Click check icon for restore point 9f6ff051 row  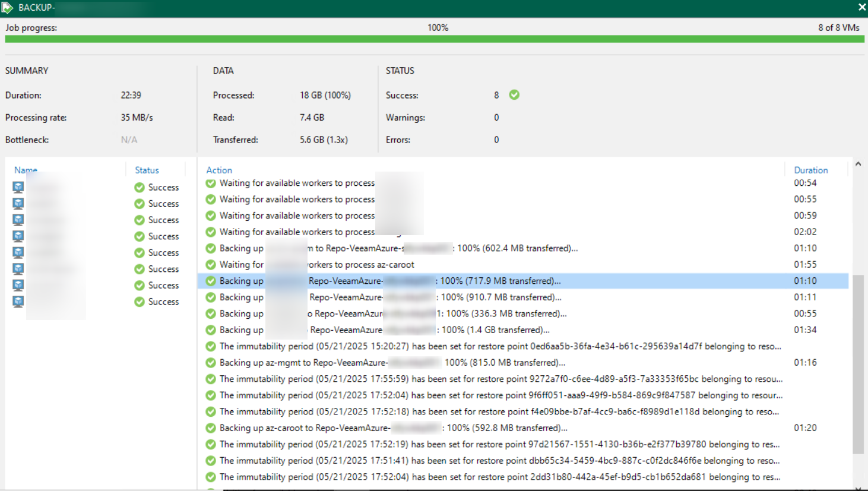[x=211, y=395]
